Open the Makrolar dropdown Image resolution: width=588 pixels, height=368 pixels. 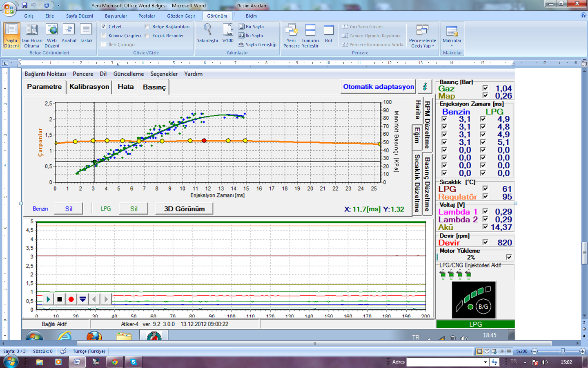tap(452, 36)
